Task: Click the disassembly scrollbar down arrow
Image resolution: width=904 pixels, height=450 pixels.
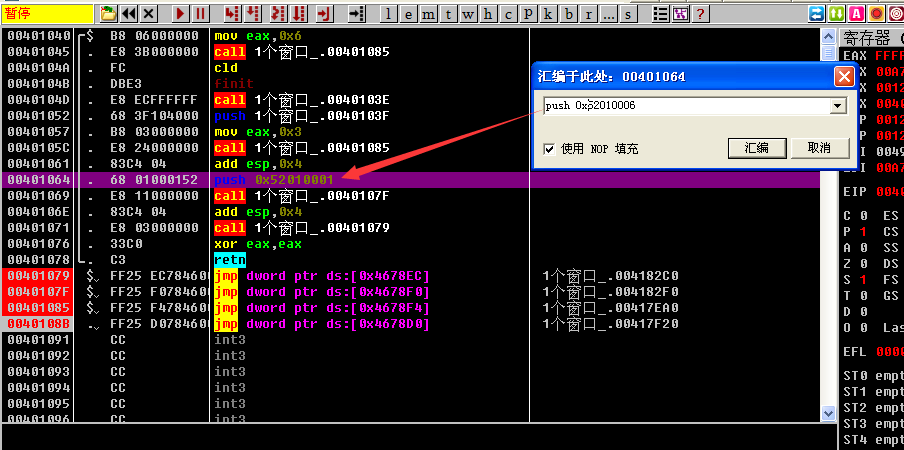Action: tap(828, 413)
